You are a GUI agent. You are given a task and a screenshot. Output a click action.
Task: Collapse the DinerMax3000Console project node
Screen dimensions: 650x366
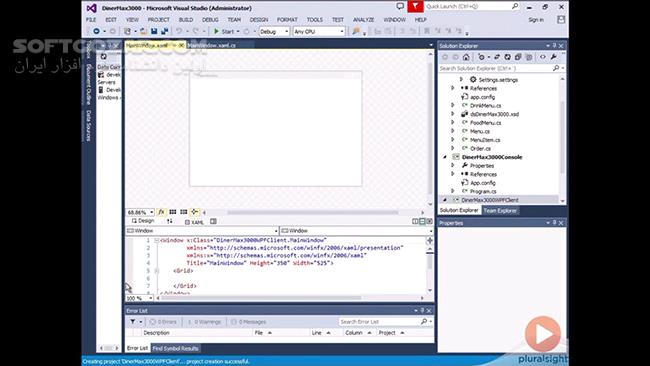(445, 157)
